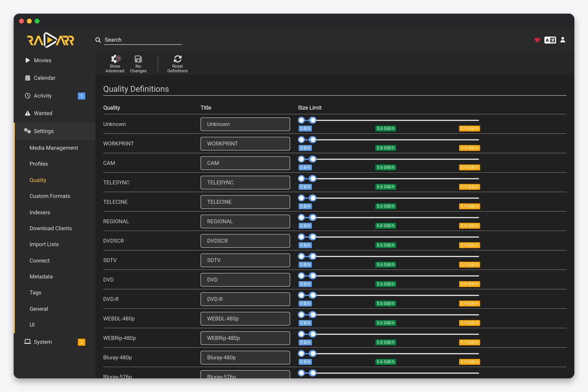Click the Quality column header
The height and width of the screenshot is (392, 588).
click(112, 108)
